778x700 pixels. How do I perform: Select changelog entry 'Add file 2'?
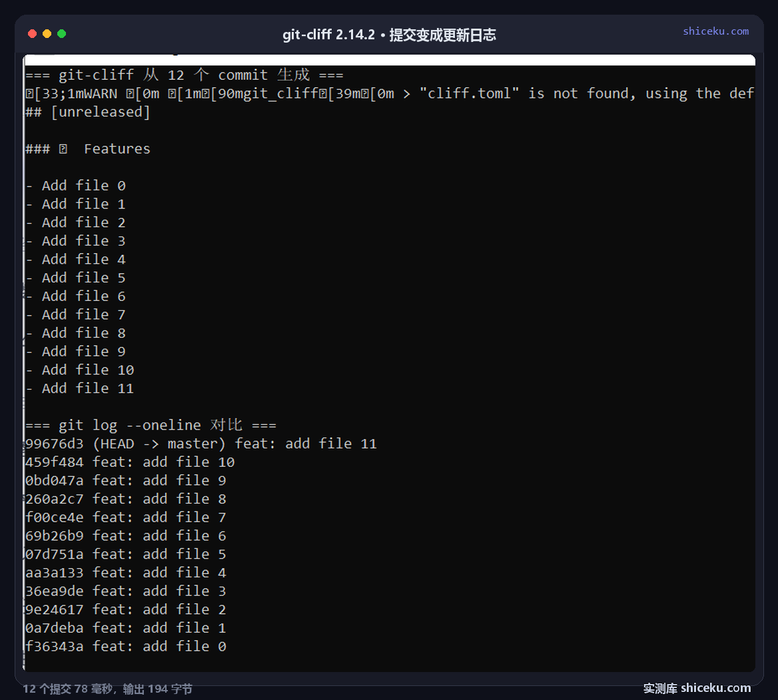[x=75, y=222]
